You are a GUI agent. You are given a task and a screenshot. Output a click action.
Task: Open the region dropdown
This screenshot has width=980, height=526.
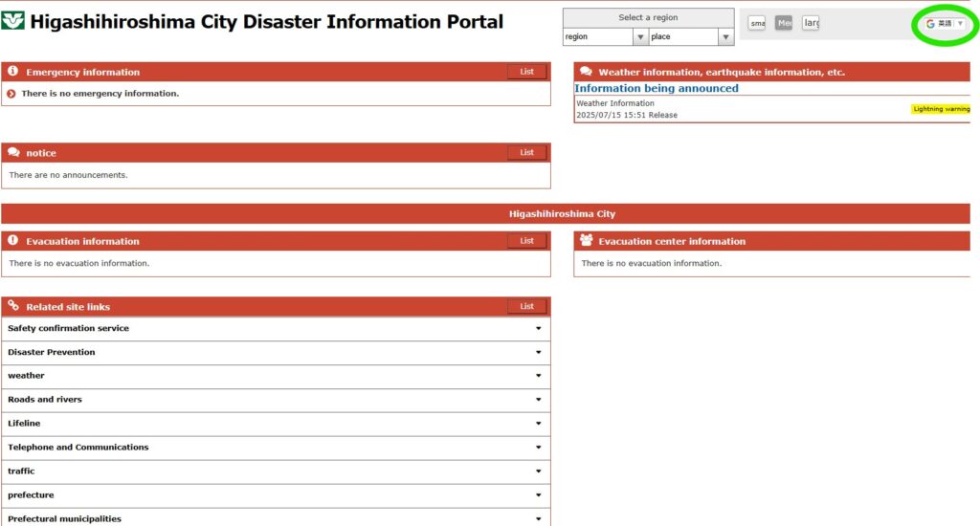point(605,37)
